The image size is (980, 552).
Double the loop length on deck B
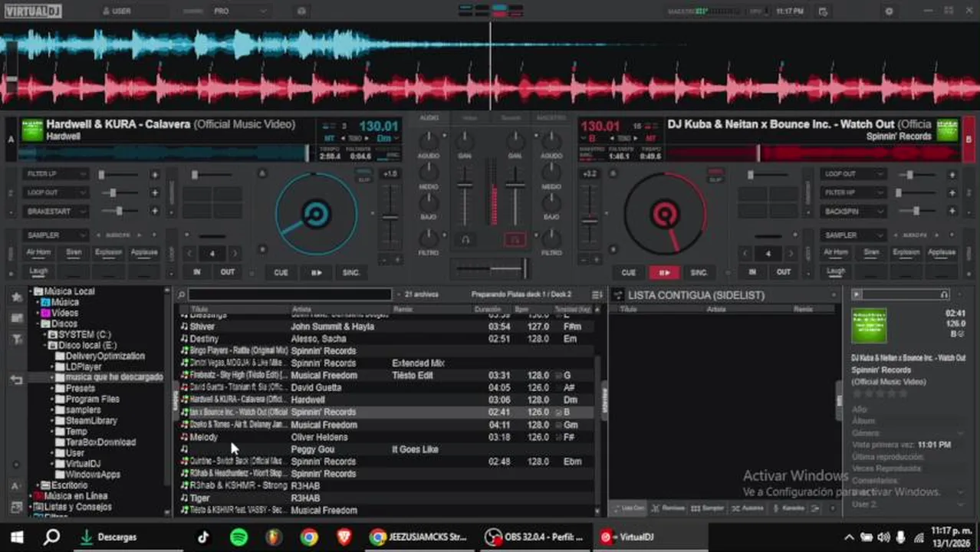coord(791,253)
